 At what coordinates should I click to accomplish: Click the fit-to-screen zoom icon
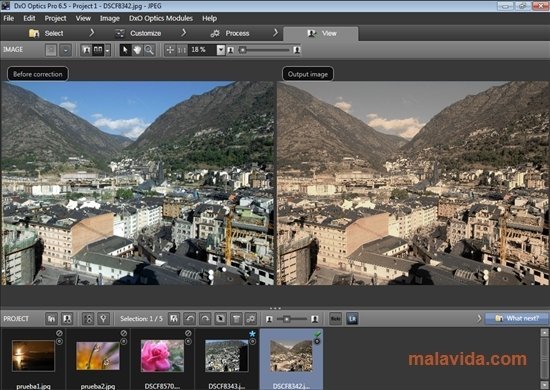tap(170, 50)
